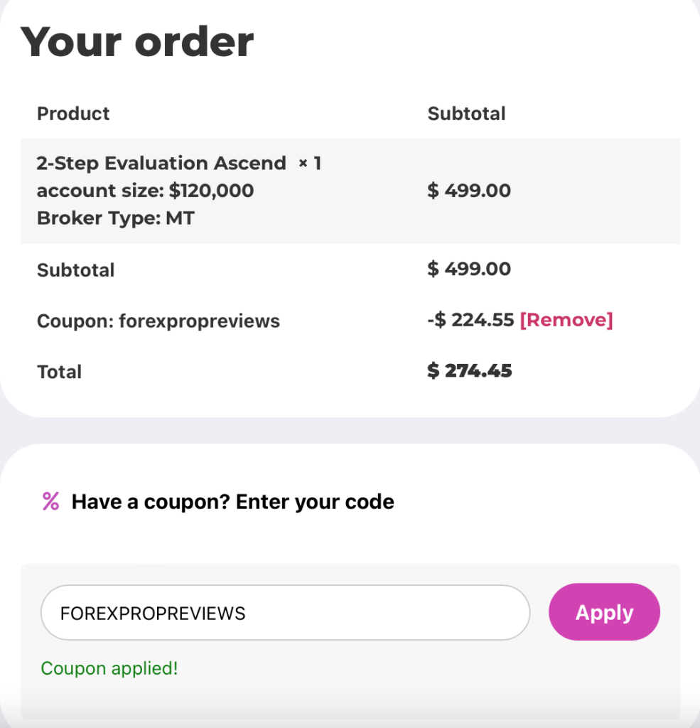Click the $ 274.45 total amount

(469, 370)
